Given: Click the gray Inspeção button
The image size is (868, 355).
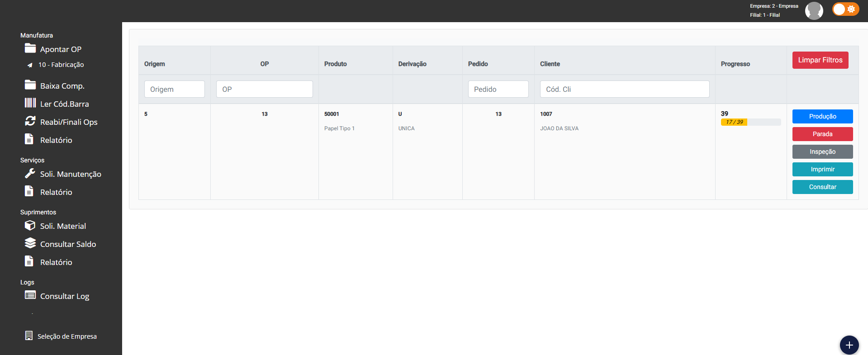Looking at the screenshot, I should click(x=822, y=151).
